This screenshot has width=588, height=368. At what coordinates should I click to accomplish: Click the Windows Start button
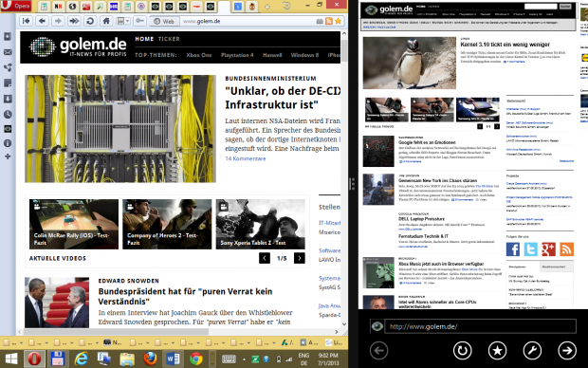[x=10, y=359]
